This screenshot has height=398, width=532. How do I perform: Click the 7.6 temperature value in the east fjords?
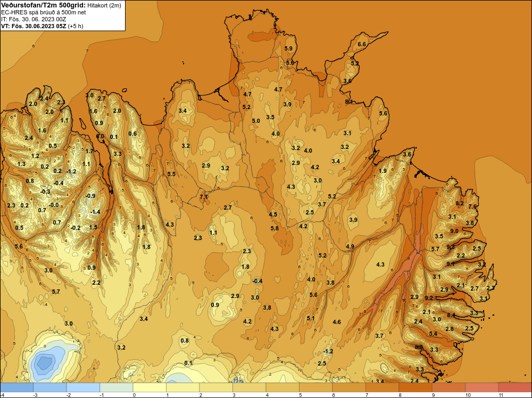point(472,206)
